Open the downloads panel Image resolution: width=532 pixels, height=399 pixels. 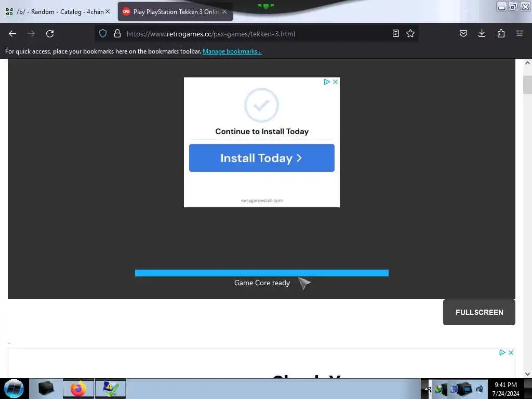(x=482, y=33)
